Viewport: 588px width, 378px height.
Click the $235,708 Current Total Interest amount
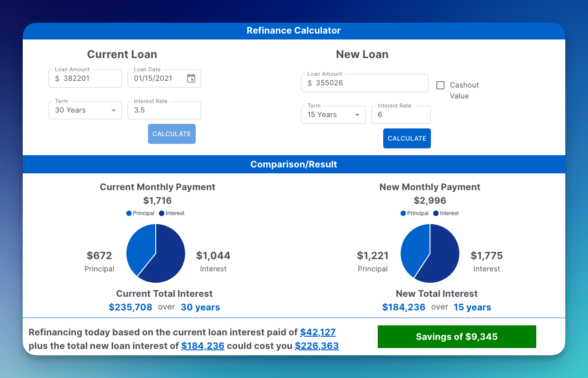[x=130, y=307]
